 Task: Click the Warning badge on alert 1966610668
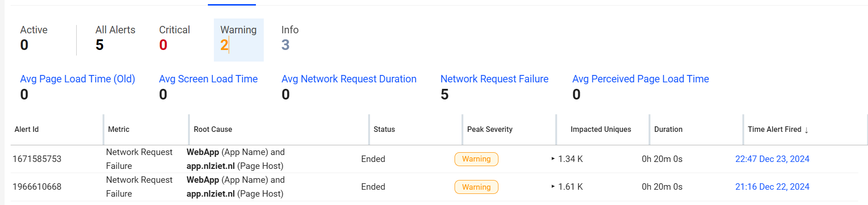point(476,187)
